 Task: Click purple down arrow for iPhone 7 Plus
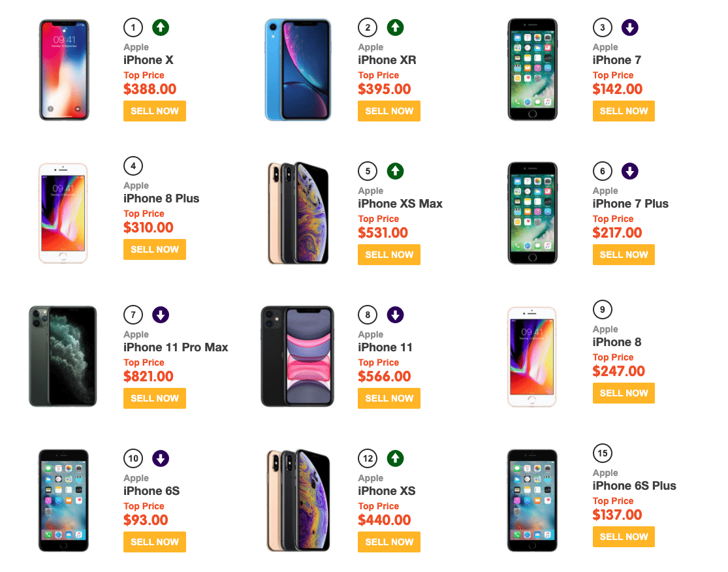(629, 171)
